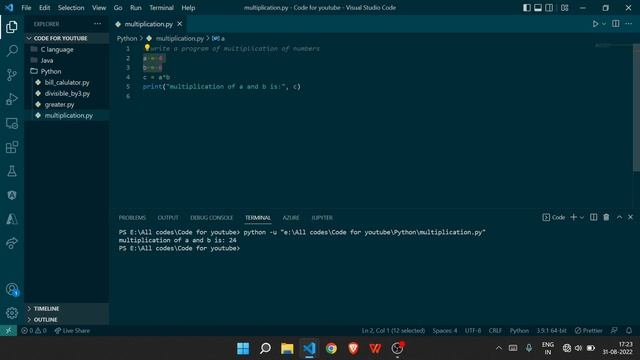The image size is (640, 360).
Task: Open the File menu
Action: (x=26, y=8)
